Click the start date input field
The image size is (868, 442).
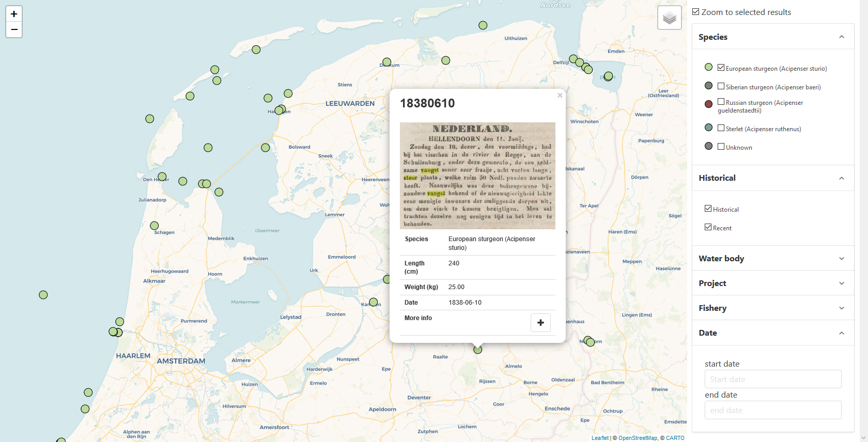tap(772, 379)
